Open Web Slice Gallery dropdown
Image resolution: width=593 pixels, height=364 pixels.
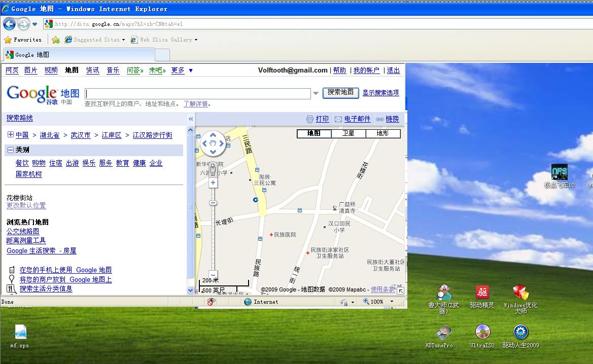[164, 40]
